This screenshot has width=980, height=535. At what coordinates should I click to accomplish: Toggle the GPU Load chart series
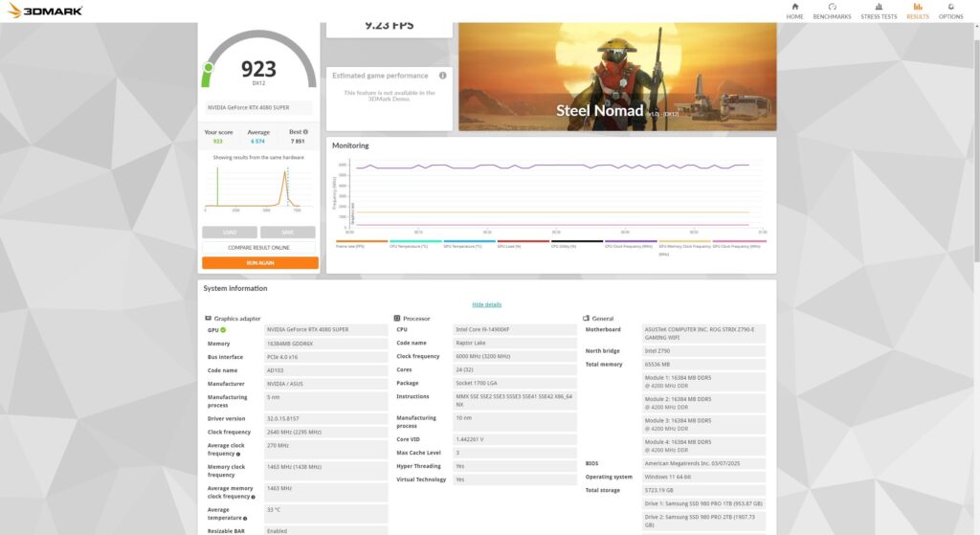(x=523, y=244)
